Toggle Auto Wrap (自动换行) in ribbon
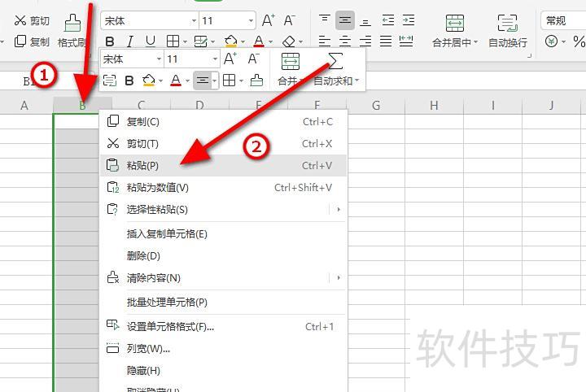Viewport: 586px width, 392px height. [x=508, y=32]
